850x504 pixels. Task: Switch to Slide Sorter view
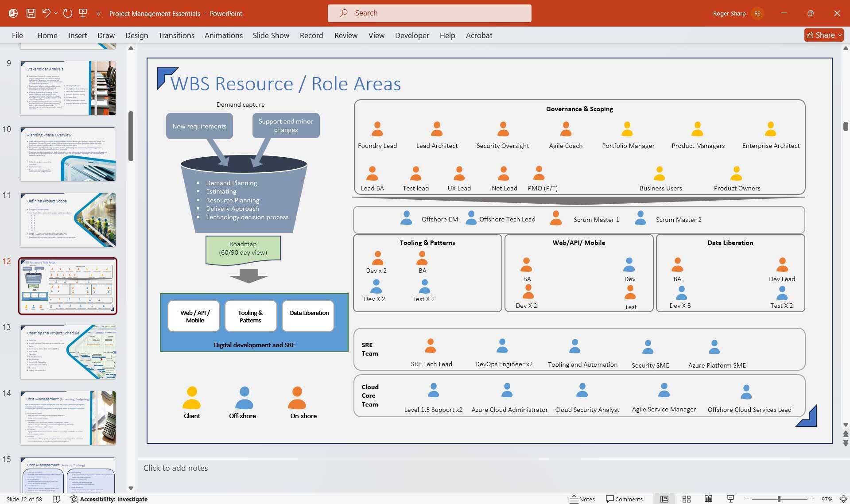[686, 499]
